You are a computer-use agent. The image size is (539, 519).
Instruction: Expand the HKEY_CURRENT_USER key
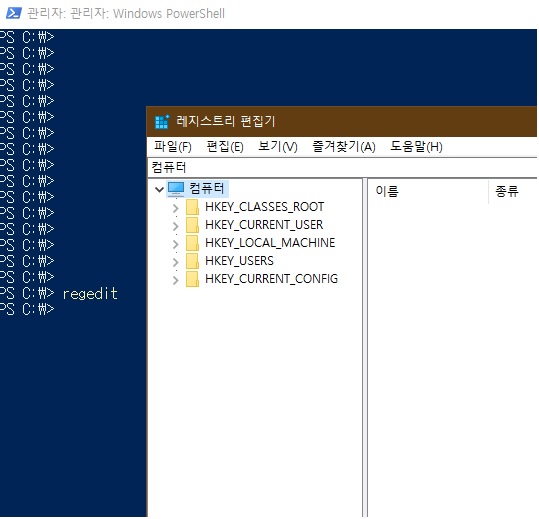(176, 227)
